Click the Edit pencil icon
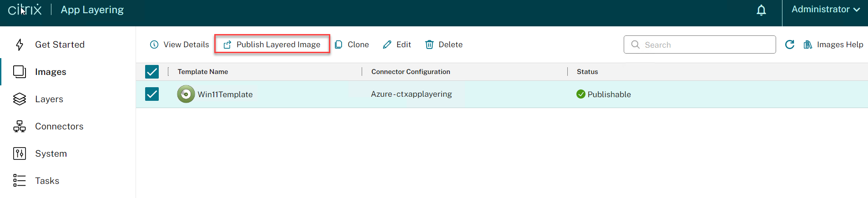The height and width of the screenshot is (198, 868). pos(387,45)
